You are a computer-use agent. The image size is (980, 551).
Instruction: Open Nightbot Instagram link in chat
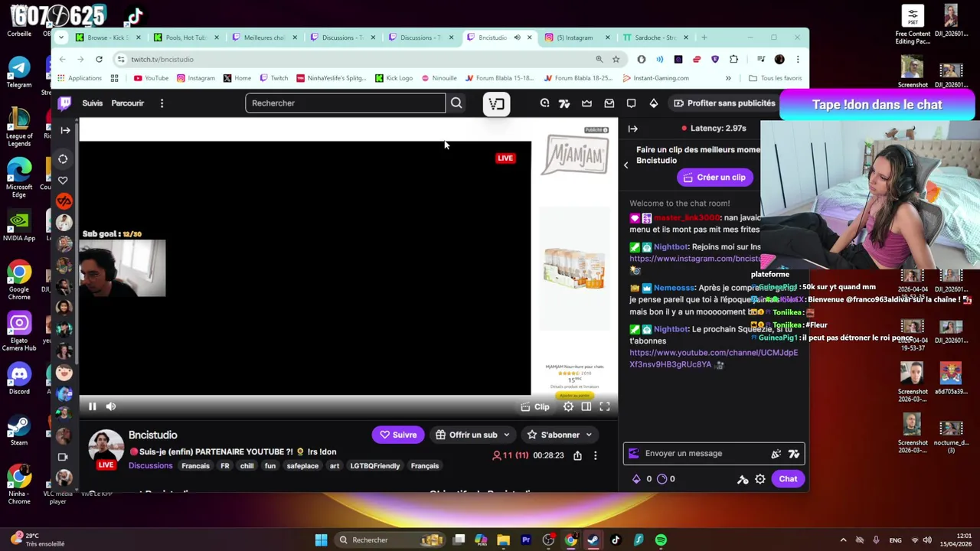click(x=695, y=259)
